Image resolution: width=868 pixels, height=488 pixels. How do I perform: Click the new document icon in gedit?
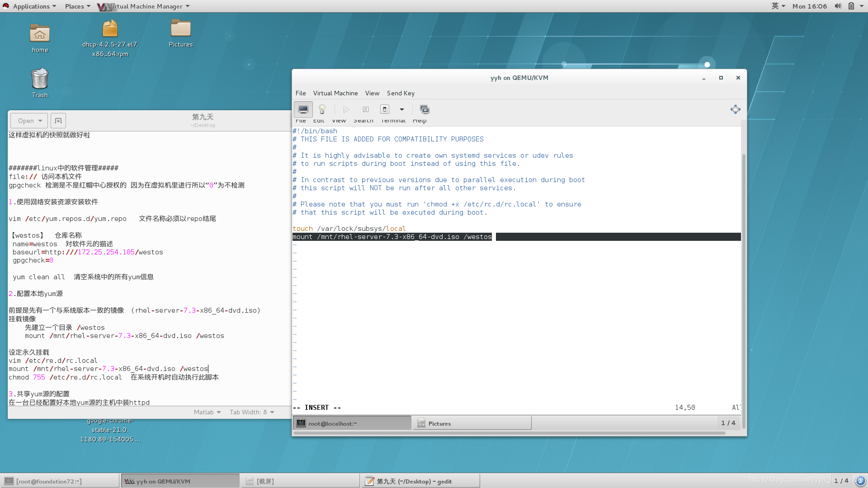coord(58,121)
